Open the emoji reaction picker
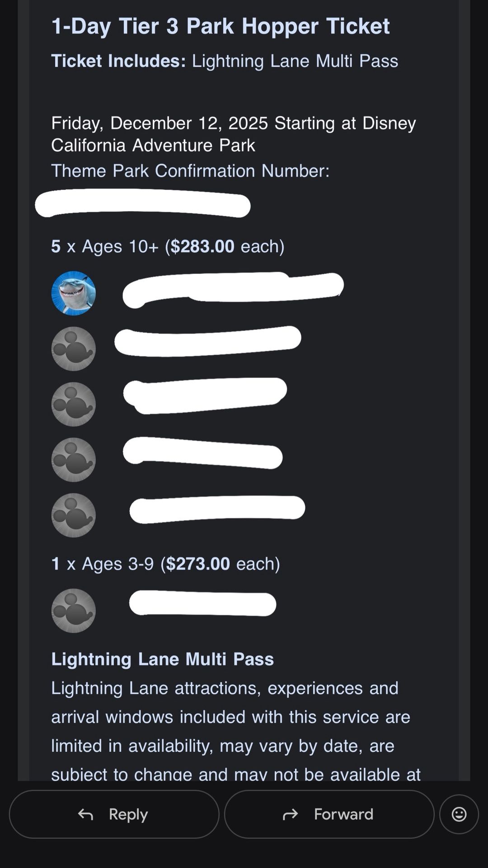Screen dimensions: 488x868 click(459, 814)
